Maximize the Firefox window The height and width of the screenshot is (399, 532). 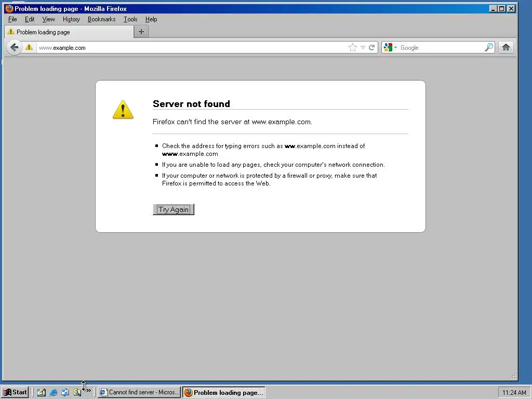pyautogui.click(x=501, y=9)
